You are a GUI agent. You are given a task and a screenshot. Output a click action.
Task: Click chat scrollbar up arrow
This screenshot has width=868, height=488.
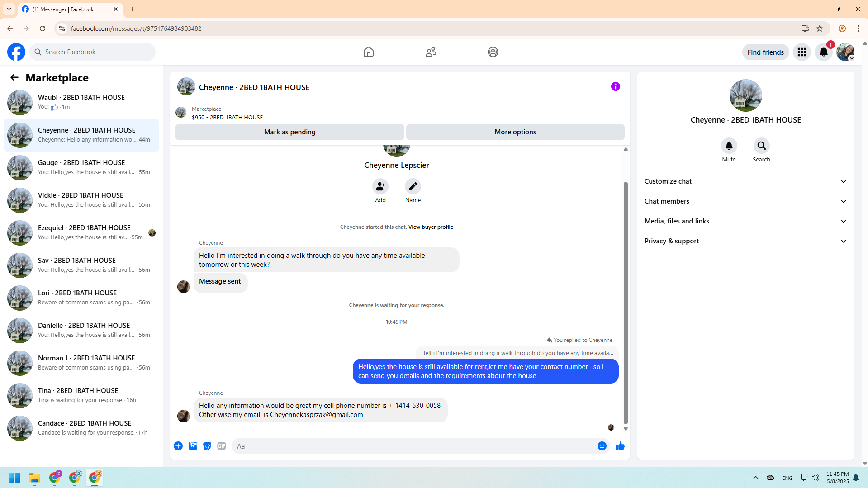click(626, 149)
